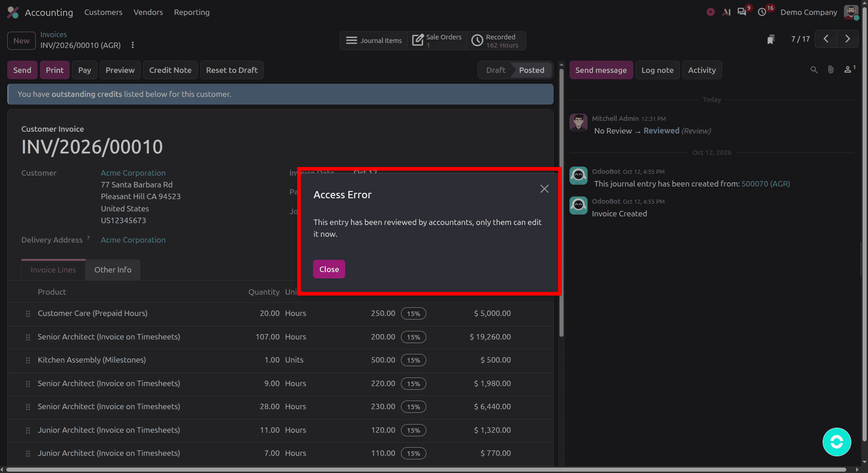This screenshot has height=473, width=868.
Task: Click the bookmark icon near pager
Action: click(x=770, y=39)
